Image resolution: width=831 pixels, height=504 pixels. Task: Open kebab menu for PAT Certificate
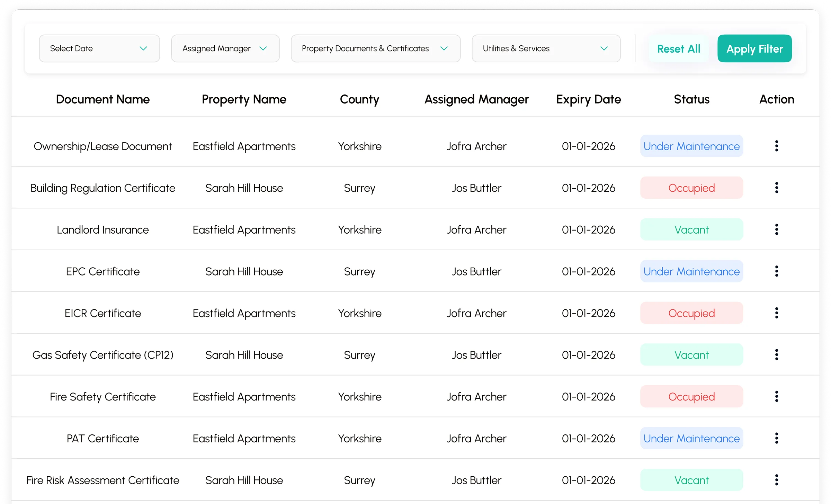coord(776,438)
